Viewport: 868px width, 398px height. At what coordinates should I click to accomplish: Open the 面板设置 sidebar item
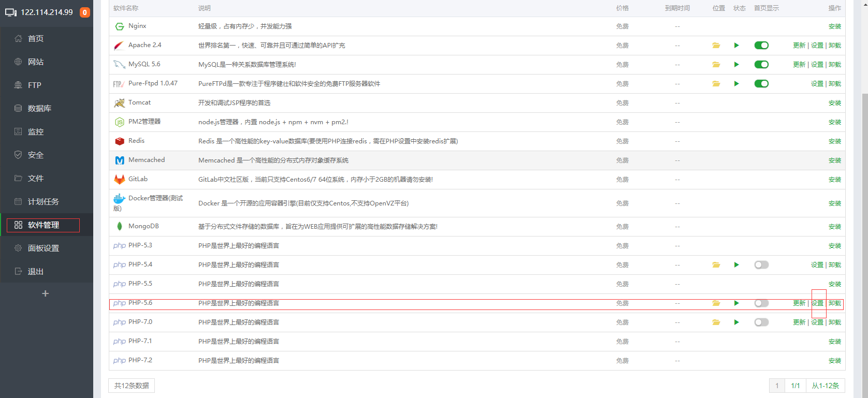coord(44,248)
